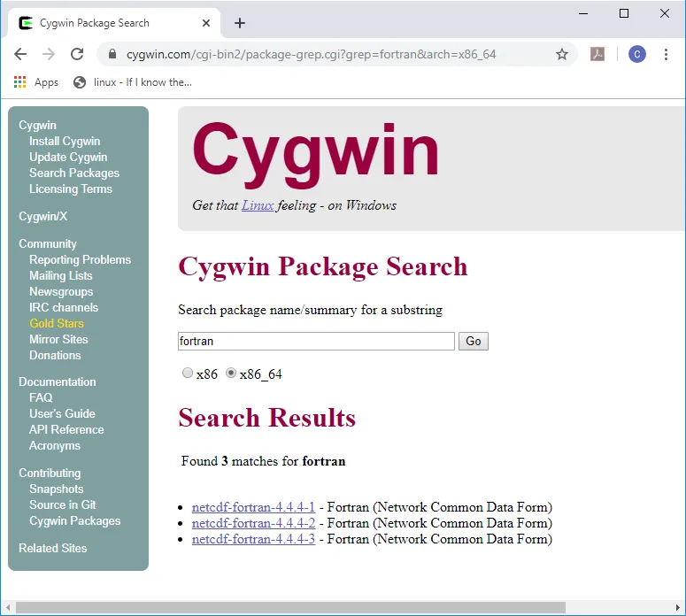Open the netcdf-fortran-4.4.4-2 package link
Viewport: 686px width, 616px height.
253,523
